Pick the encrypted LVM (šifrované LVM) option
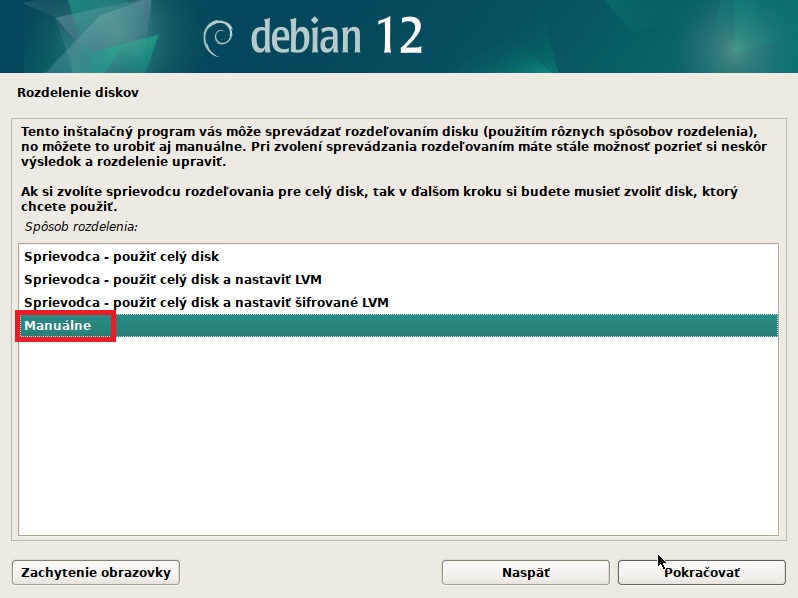Image resolution: width=798 pixels, height=598 pixels. coord(206,302)
